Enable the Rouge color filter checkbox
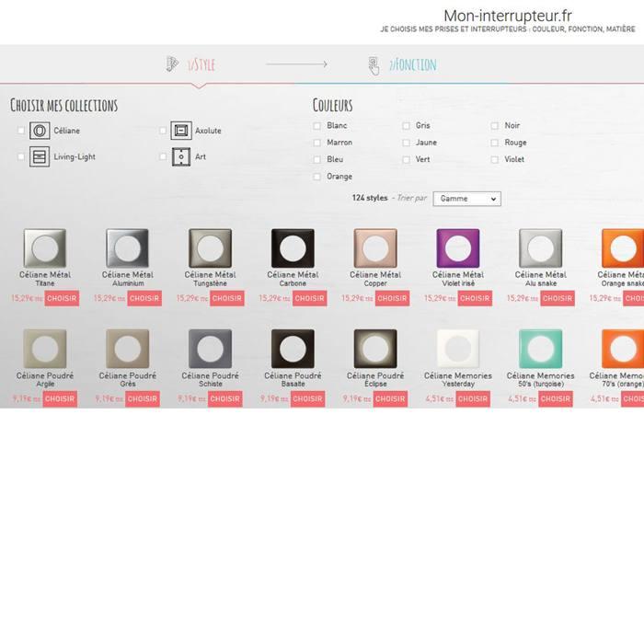Viewport: 644px width, 644px height. [495, 143]
